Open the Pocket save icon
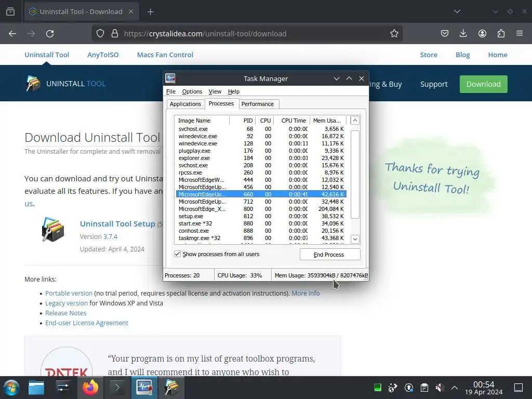Viewport: 532px width, 399px height. coord(445,34)
